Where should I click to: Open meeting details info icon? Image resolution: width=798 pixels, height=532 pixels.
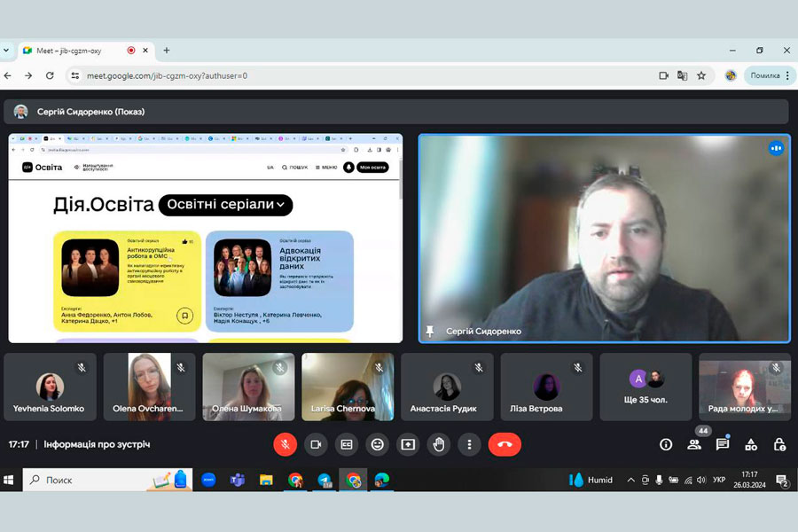coord(666,444)
